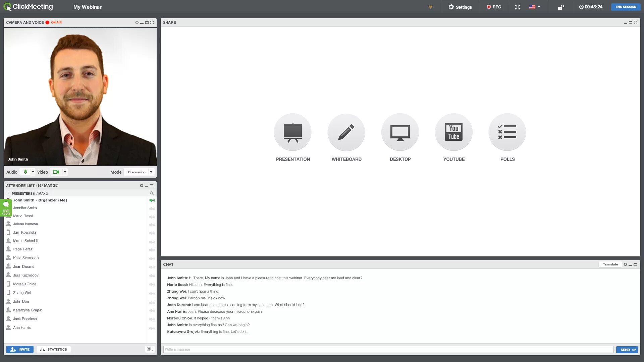Toggle the microphone audio button
Viewport: 644px width, 362px height.
25,172
